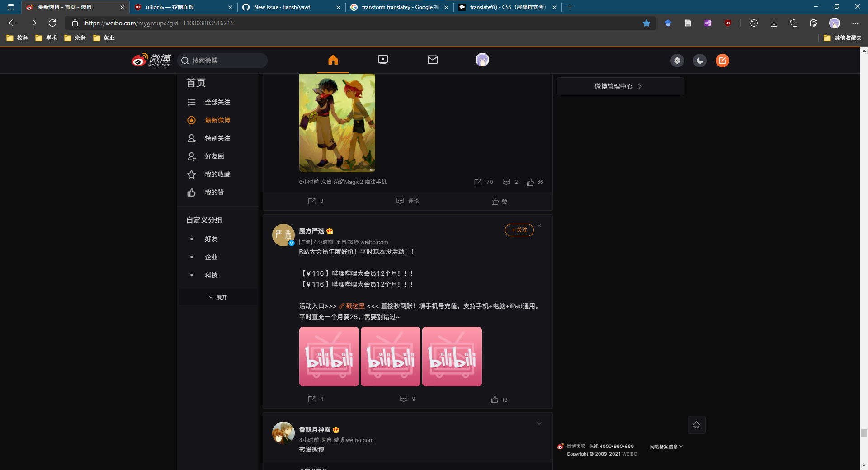Viewport: 868px width, 470px height.
Task: Open 香酥月神卷 username link
Action: pyautogui.click(x=315, y=430)
